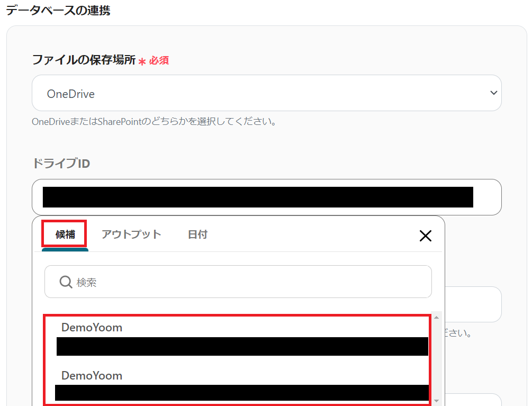Click the candidate list scrollbar down arrow
The height and width of the screenshot is (406, 532).
click(x=436, y=401)
